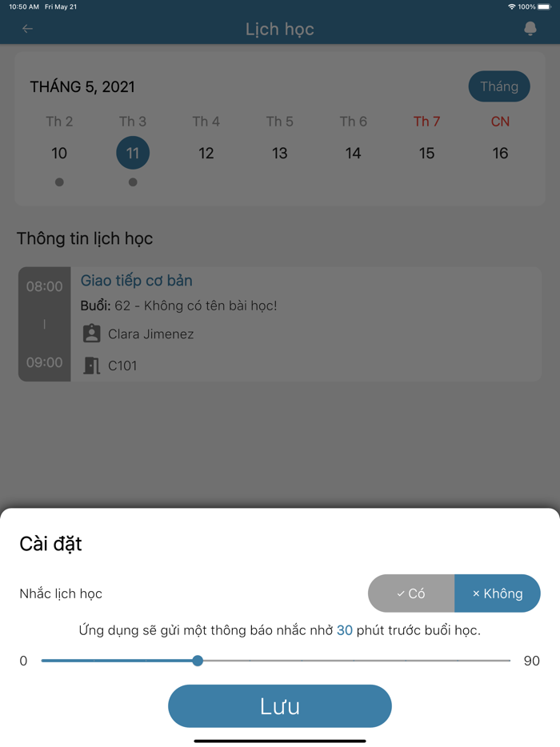Select highlighted date 11
Screen dimensions: 560x747
pyautogui.click(x=133, y=153)
